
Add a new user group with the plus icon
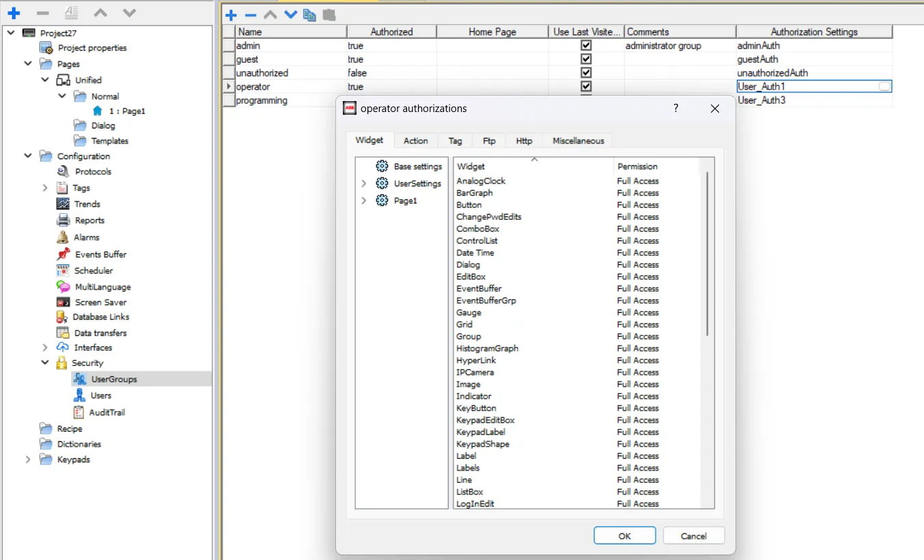coord(230,14)
